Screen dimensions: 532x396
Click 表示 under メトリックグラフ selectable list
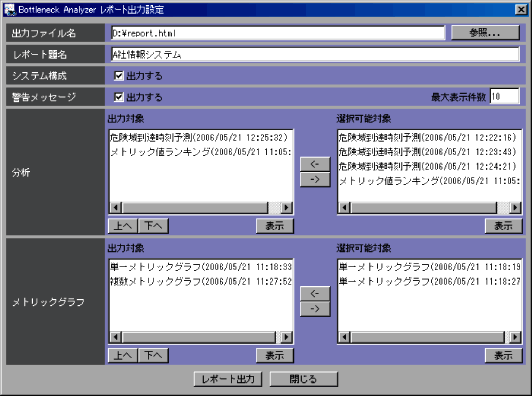(504, 356)
